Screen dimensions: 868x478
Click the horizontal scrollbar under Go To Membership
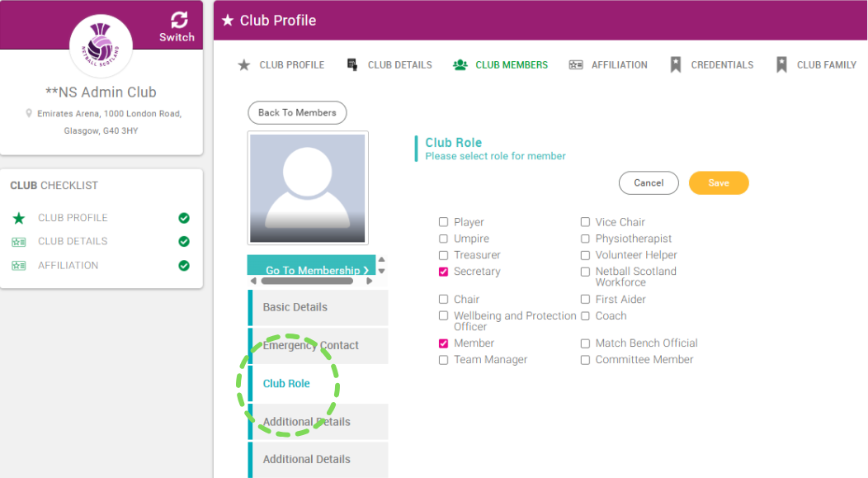tap(307, 281)
